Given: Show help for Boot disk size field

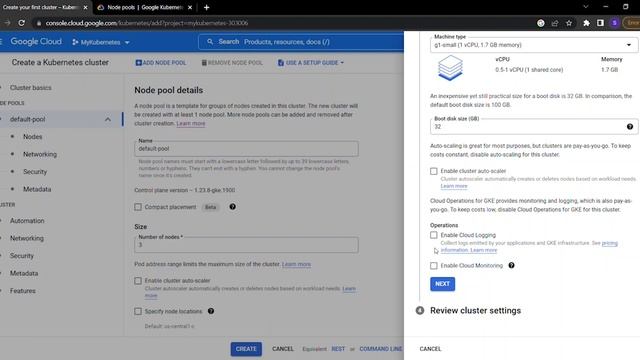Looking at the screenshot, I should pos(630,127).
